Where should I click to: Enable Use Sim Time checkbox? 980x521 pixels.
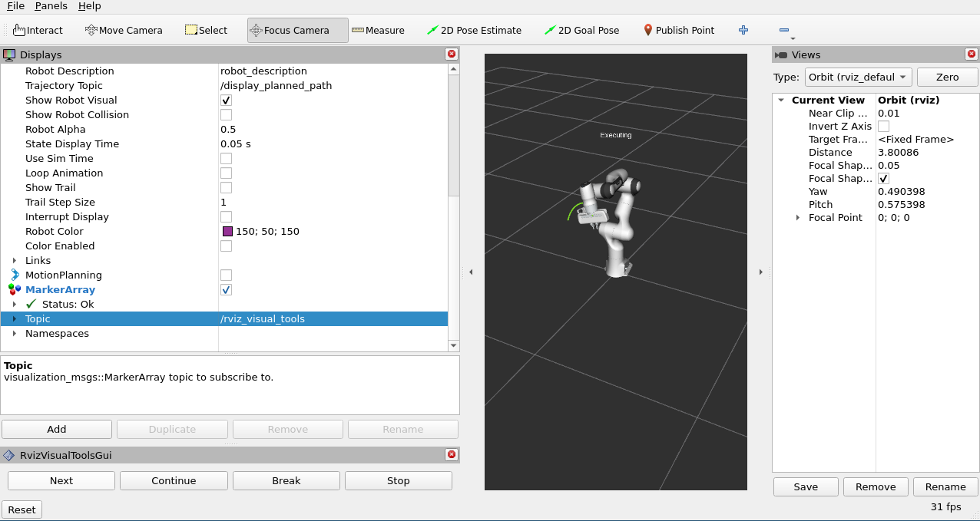226,159
